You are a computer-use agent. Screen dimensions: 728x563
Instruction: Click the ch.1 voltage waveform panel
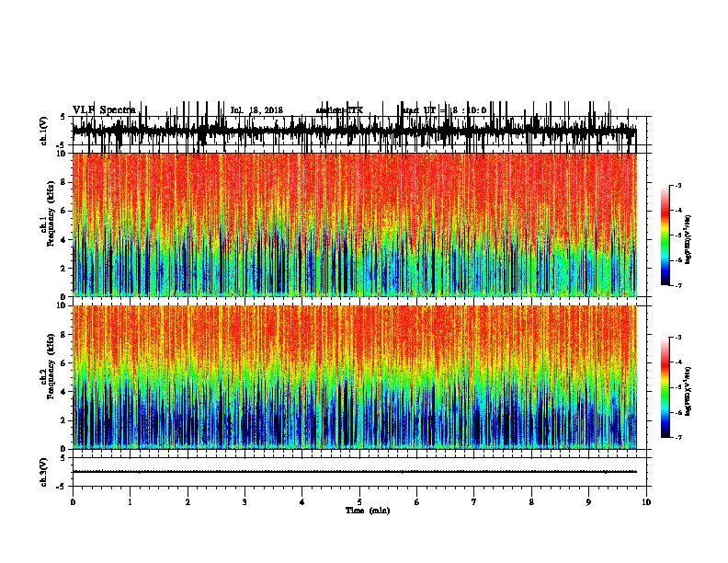pyautogui.click(x=359, y=131)
